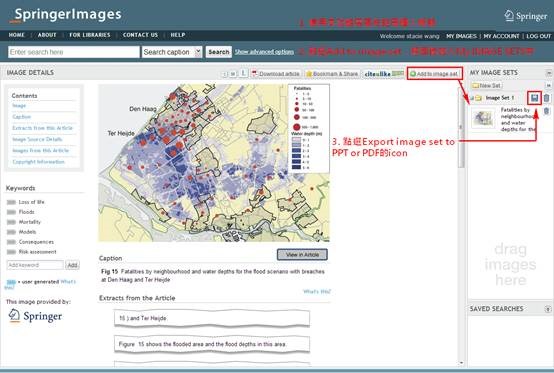Click the Fatalities map thumbnail in set
The image size is (554, 373).
[x=483, y=119]
